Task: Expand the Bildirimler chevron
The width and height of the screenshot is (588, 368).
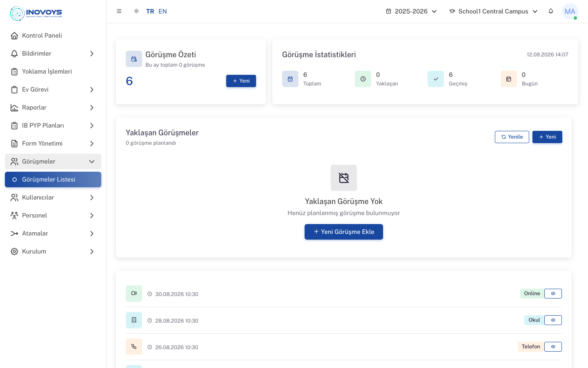Action: [x=92, y=54]
